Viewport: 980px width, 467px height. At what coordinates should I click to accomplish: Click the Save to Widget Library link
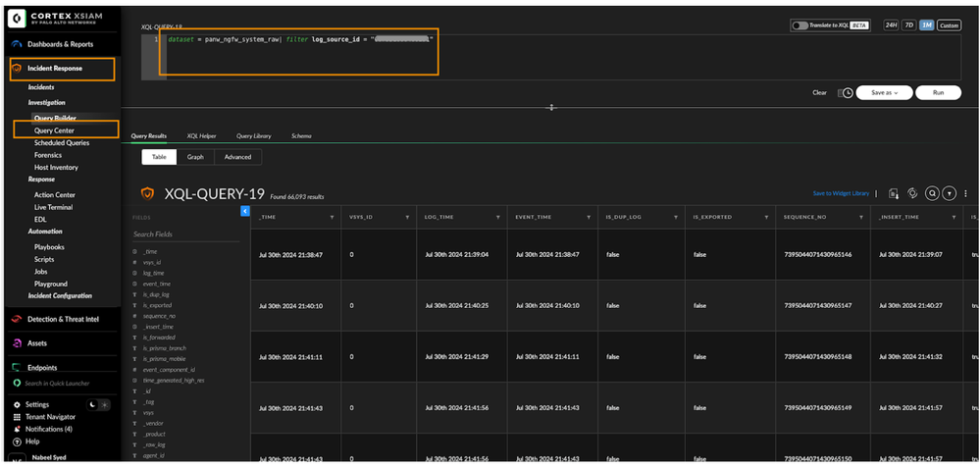pos(841,193)
